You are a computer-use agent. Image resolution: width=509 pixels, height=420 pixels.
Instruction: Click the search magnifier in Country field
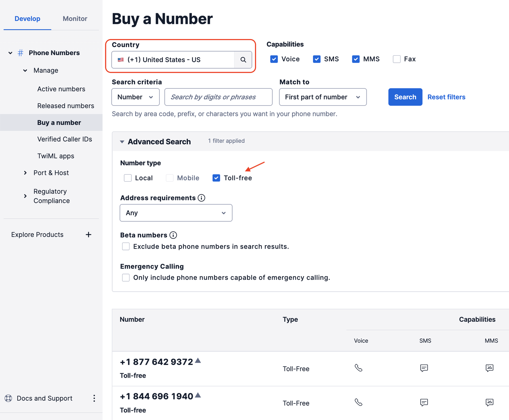(x=243, y=59)
